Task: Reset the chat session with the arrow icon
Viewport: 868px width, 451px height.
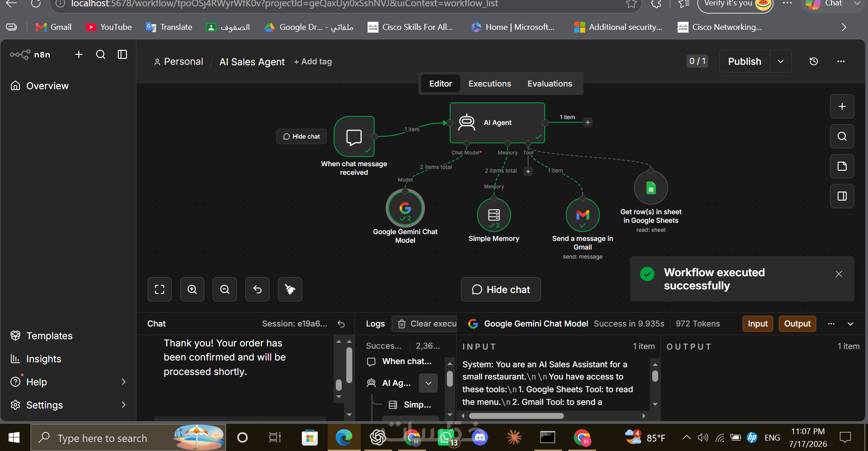Action: [341, 324]
